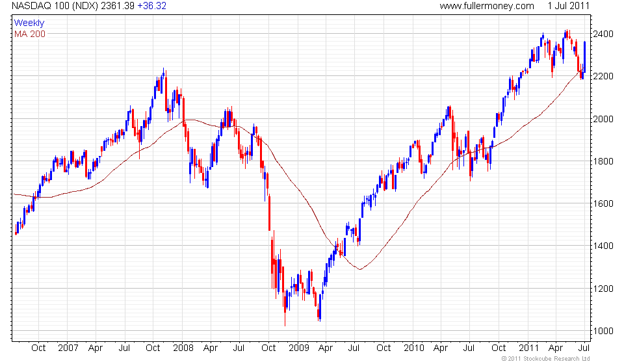
Task: Select the price value 2361.39
Action: click(x=118, y=6)
